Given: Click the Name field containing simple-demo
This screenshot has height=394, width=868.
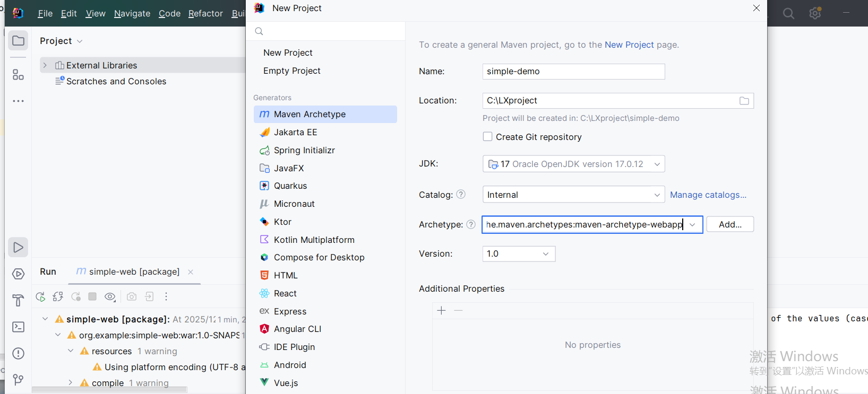Looking at the screenshot, I should [573, 72].
